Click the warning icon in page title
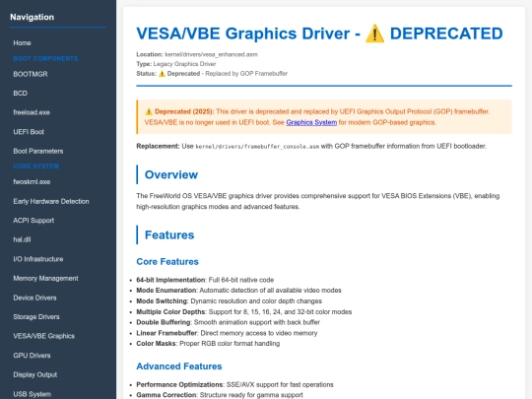Viewport: 532px width, 399px height. point(374,33)
